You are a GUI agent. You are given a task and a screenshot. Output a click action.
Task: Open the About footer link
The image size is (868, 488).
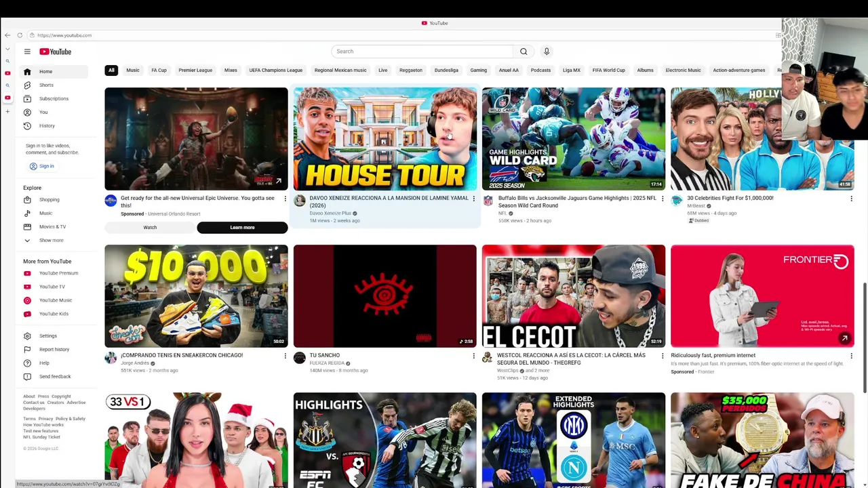pyautogui.click(x=29, y=396)
